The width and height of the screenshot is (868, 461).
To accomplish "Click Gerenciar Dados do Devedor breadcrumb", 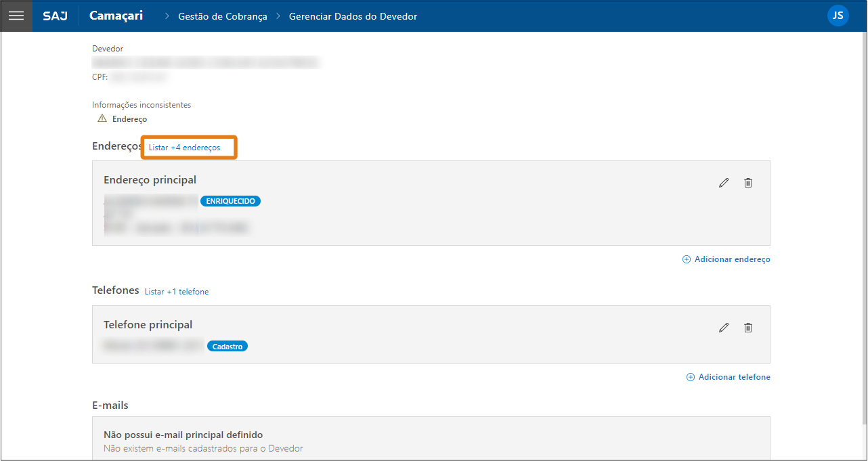I will (x=353, y=16).
